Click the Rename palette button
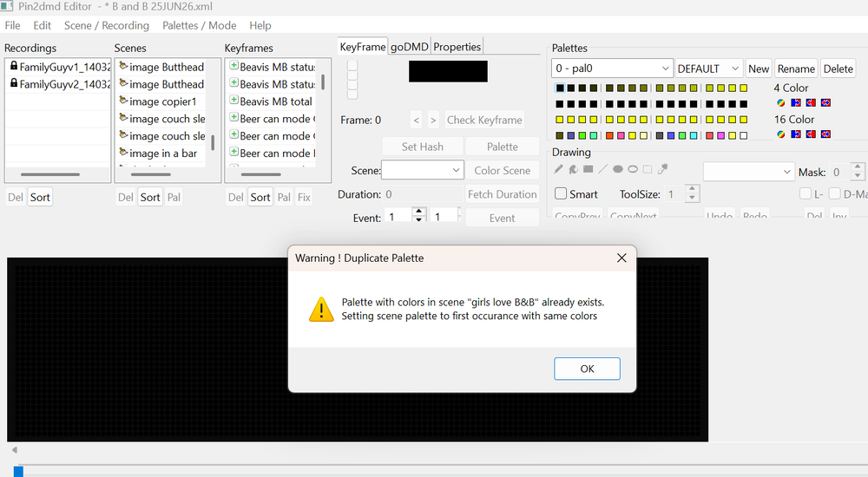This screenshot has height=477, width=868. coord(796,69)
